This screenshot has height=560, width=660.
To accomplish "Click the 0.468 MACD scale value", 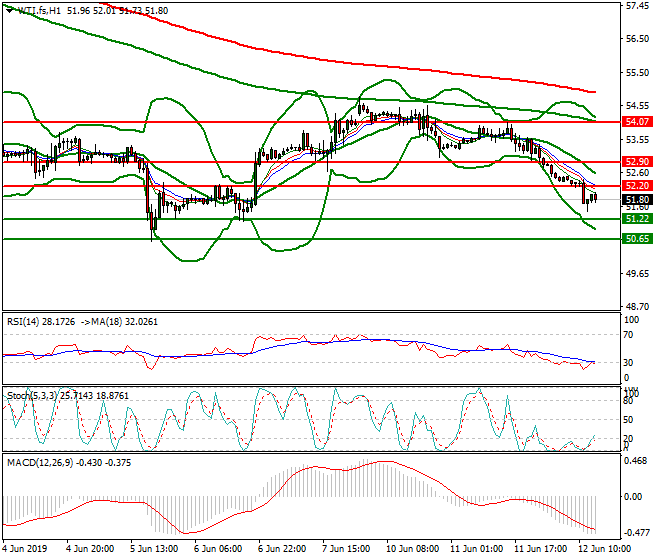I will click(x=636, y=461).
